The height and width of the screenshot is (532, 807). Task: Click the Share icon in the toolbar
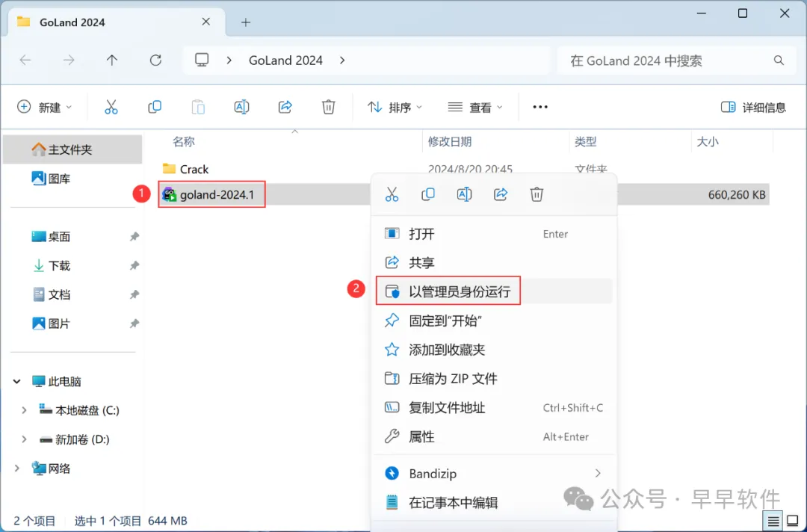[x=285, y=107]
